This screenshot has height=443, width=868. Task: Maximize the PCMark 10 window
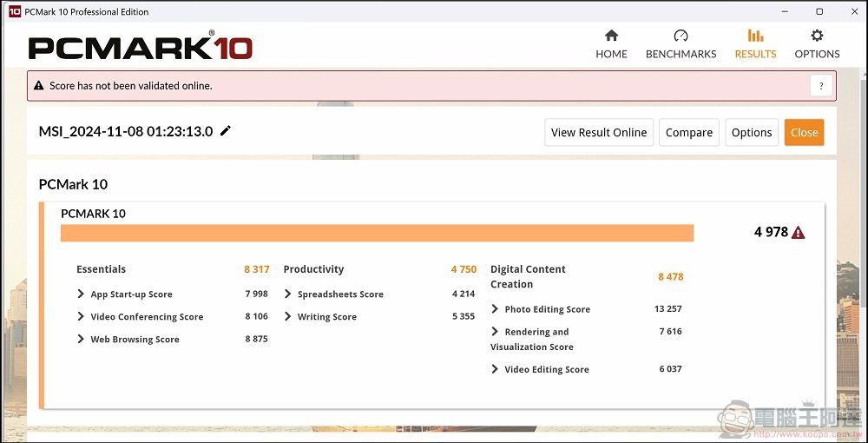819,11
